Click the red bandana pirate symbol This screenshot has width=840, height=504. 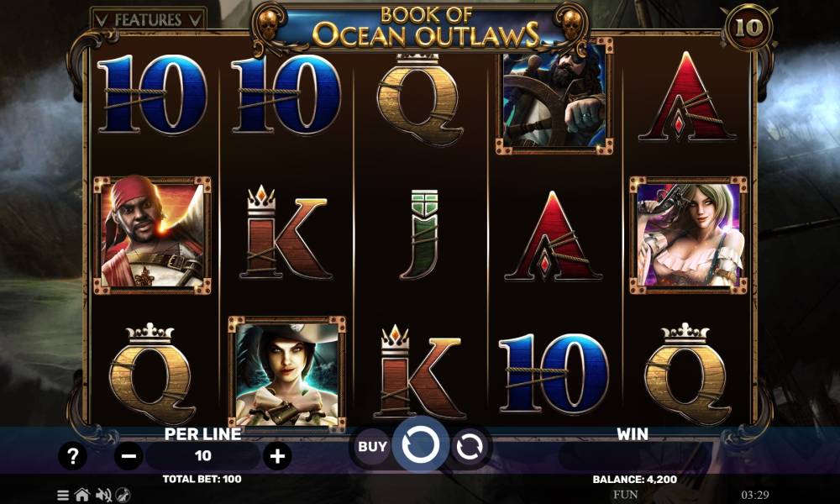(152, 235)
